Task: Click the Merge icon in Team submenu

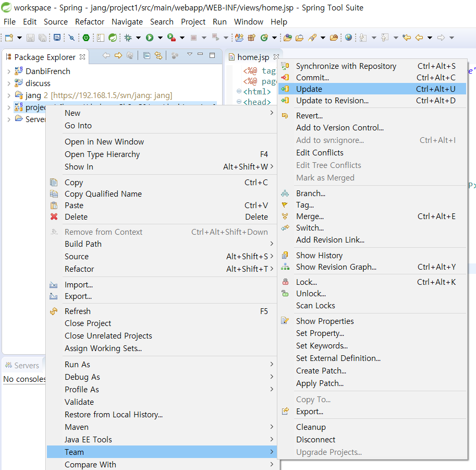Action: click(x=285, y=216)
